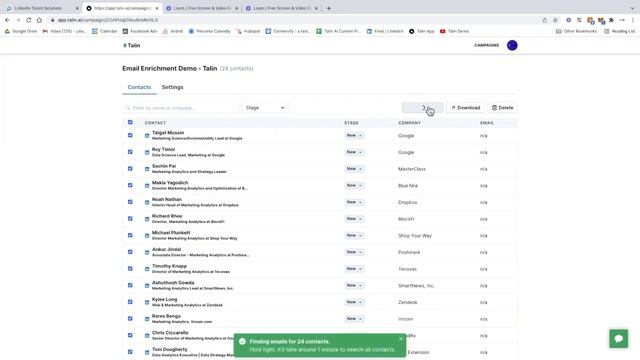Open LinkedIn icon next to Makia Yagodich

click(x=147, y=186)
